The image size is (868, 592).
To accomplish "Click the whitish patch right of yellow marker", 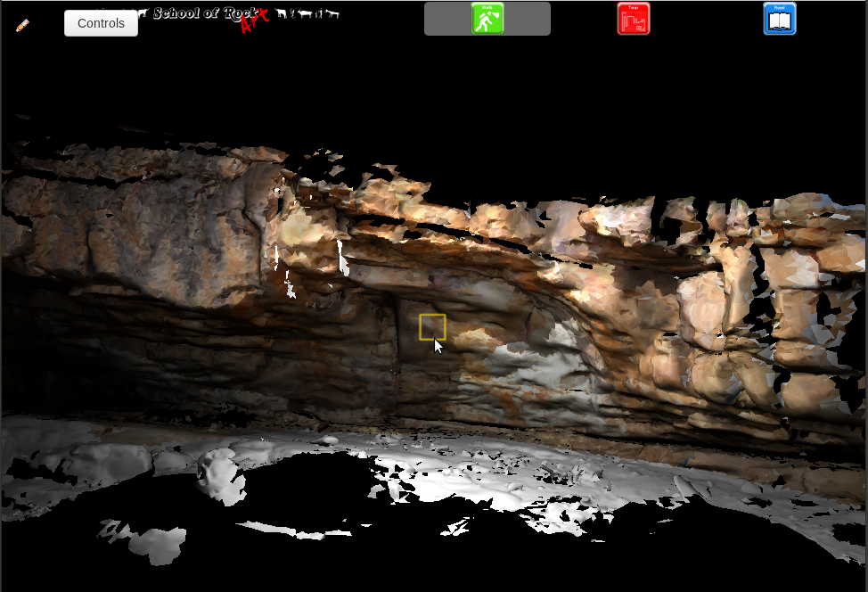I will (x=535, y=357).
